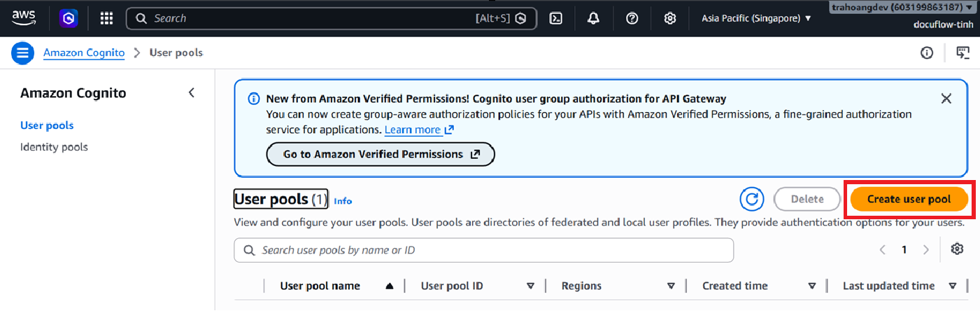
Task: Click page number 1 in pagination
Action: (904, 250)
